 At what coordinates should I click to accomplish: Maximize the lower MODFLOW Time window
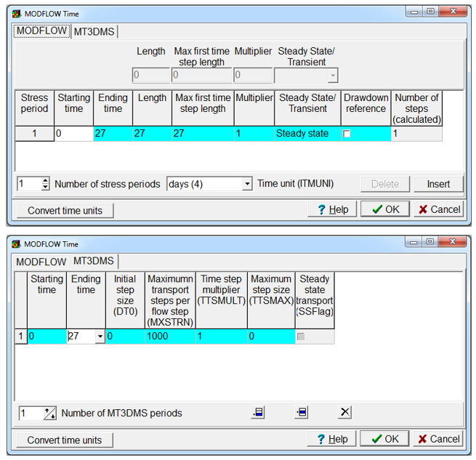(x=430, y=242)
